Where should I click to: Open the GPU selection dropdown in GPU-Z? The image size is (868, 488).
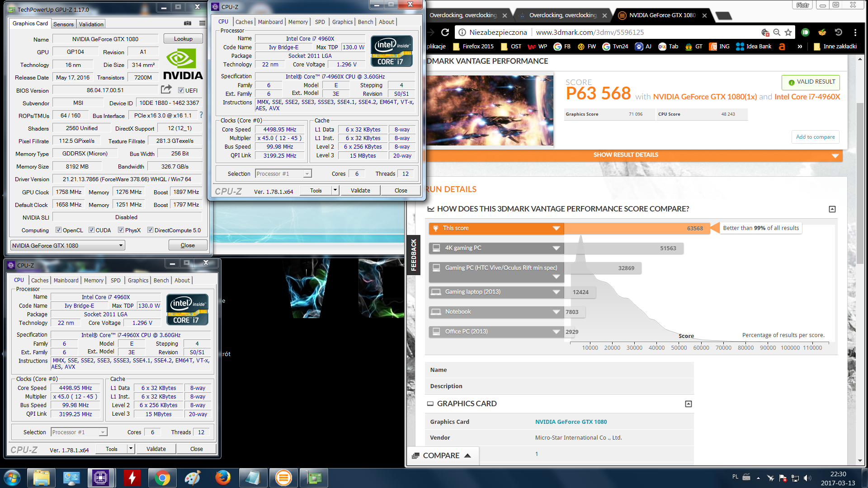tap(68, 245)
